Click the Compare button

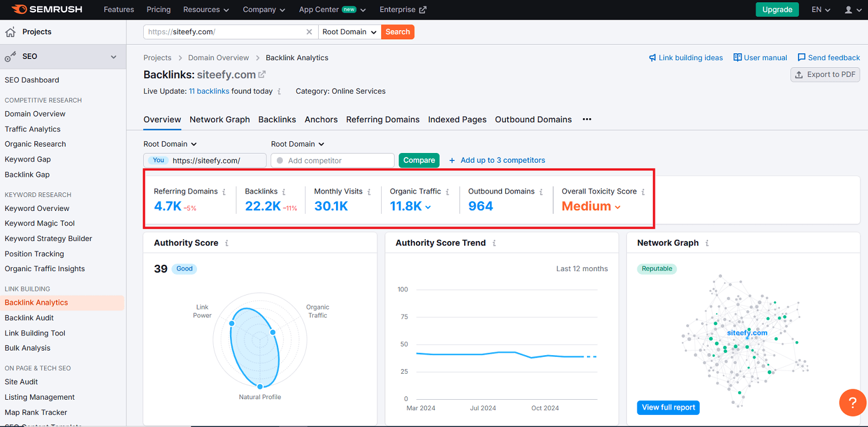click(419, 160)
